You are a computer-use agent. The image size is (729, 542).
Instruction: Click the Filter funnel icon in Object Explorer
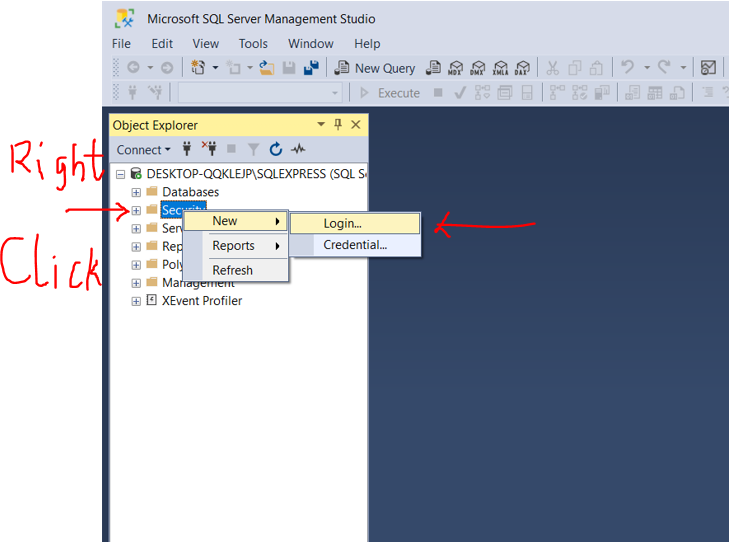[x=253, y=149]
